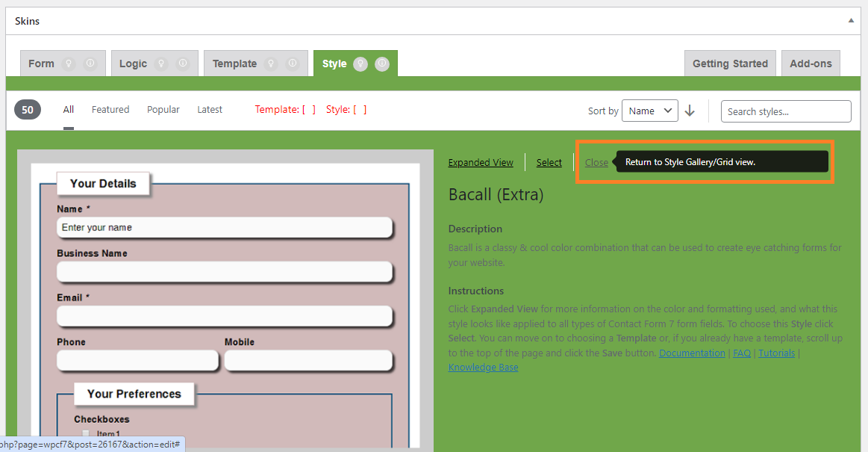This screenshot has width=868, height=452.
Task: Switch to the Getting Started tab
Action: click(730, 64)
